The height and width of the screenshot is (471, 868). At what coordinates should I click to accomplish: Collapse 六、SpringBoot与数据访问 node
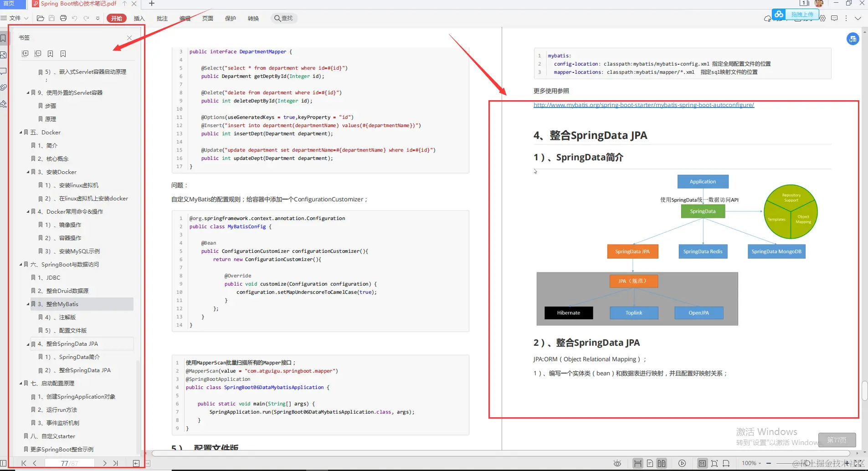pyautogui.click(x=21, y=265)
